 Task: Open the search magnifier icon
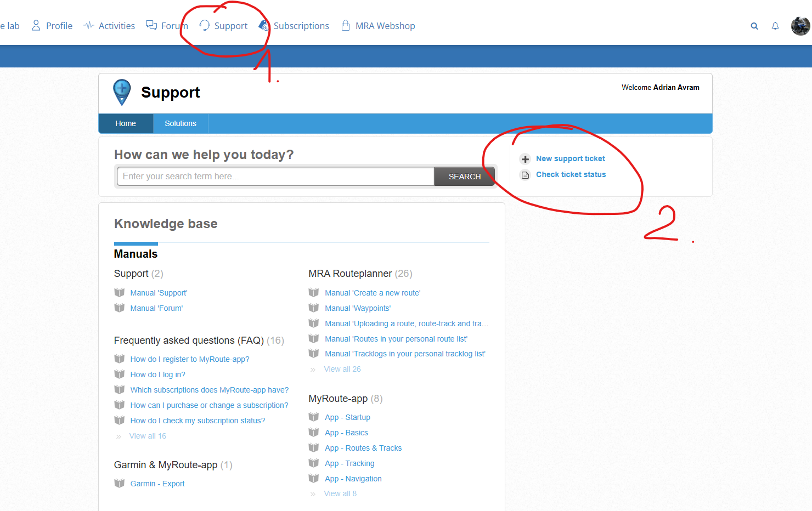coord(754,26)
